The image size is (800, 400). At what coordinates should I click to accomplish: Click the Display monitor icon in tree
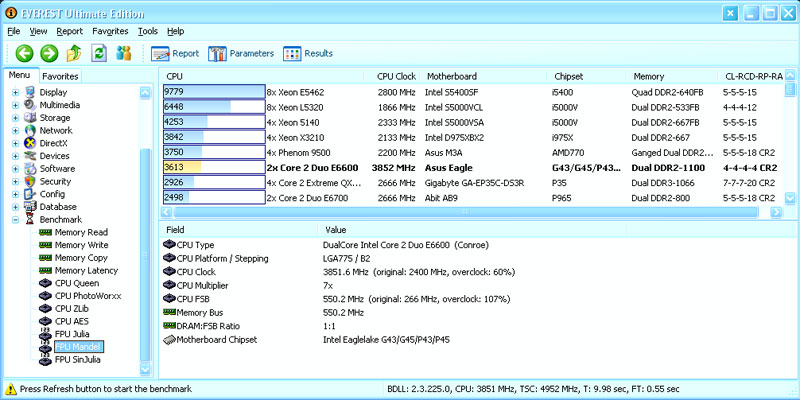point(30,92)
